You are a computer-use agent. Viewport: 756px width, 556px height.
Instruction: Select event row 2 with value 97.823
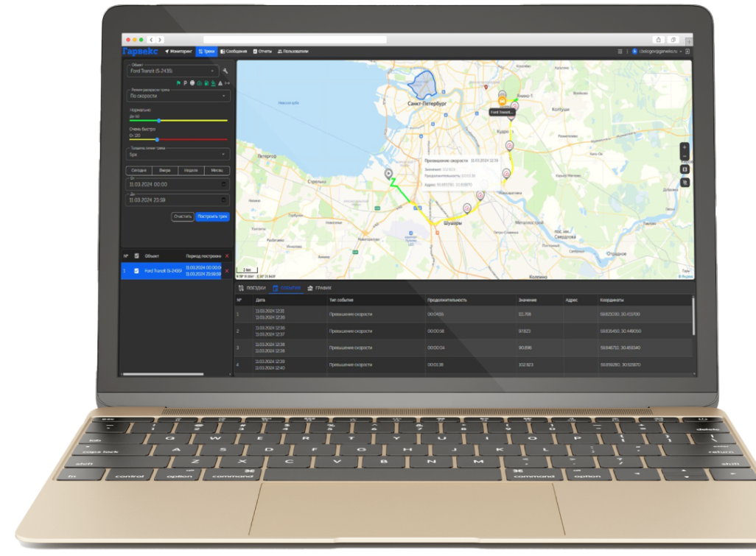(463, 331)
